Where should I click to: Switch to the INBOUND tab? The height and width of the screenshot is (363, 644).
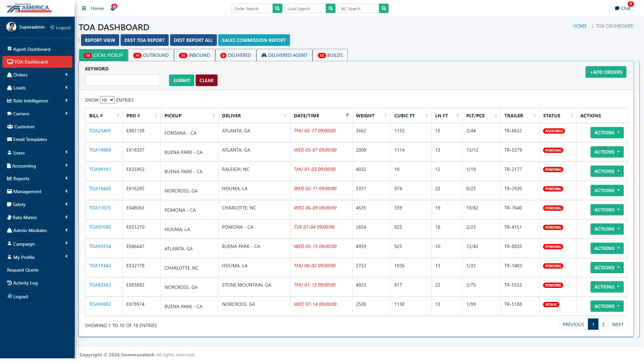point(195,55)
